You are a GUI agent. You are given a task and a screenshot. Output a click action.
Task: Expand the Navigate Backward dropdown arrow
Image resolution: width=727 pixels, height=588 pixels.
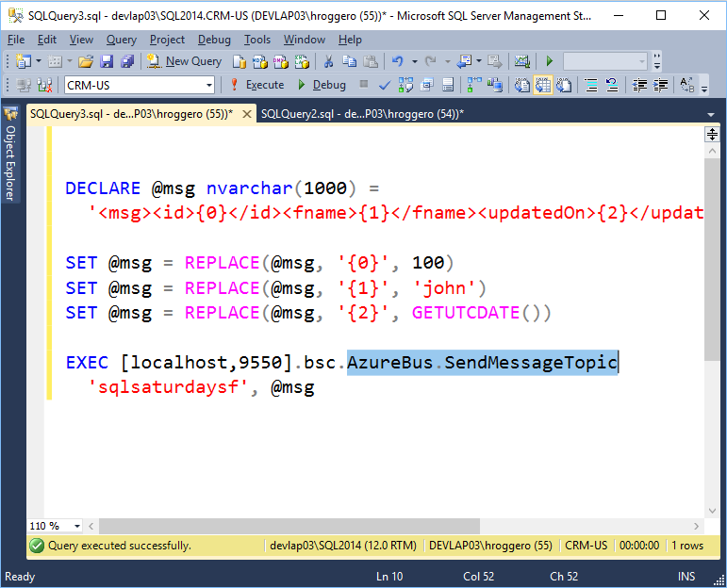point(479,61)
